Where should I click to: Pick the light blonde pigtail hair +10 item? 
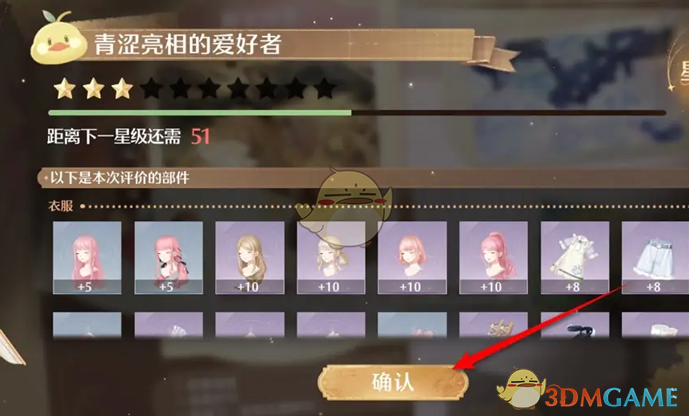pos(331,257)
